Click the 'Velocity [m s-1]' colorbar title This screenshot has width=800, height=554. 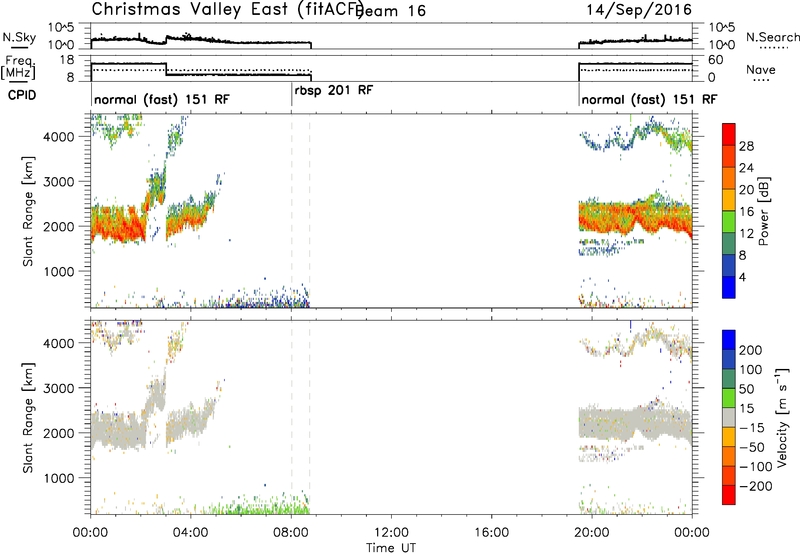[782, 417]
